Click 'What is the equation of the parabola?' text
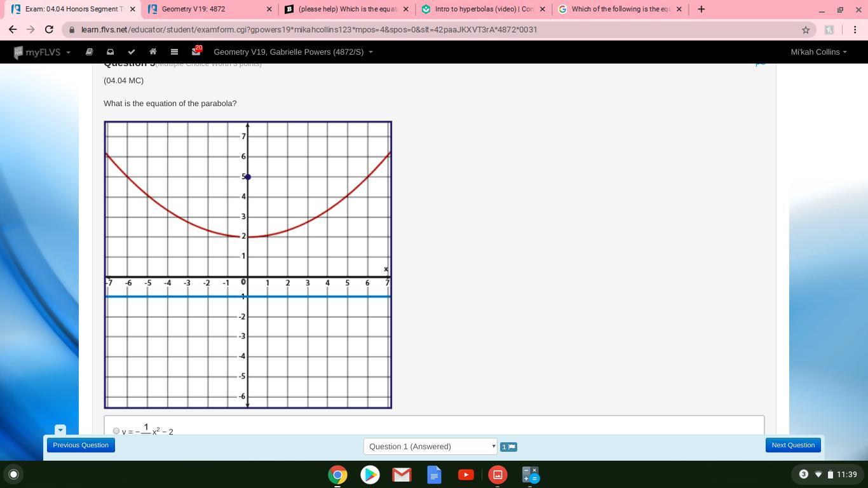The image size is (868, 488). [x=170, y=104]
